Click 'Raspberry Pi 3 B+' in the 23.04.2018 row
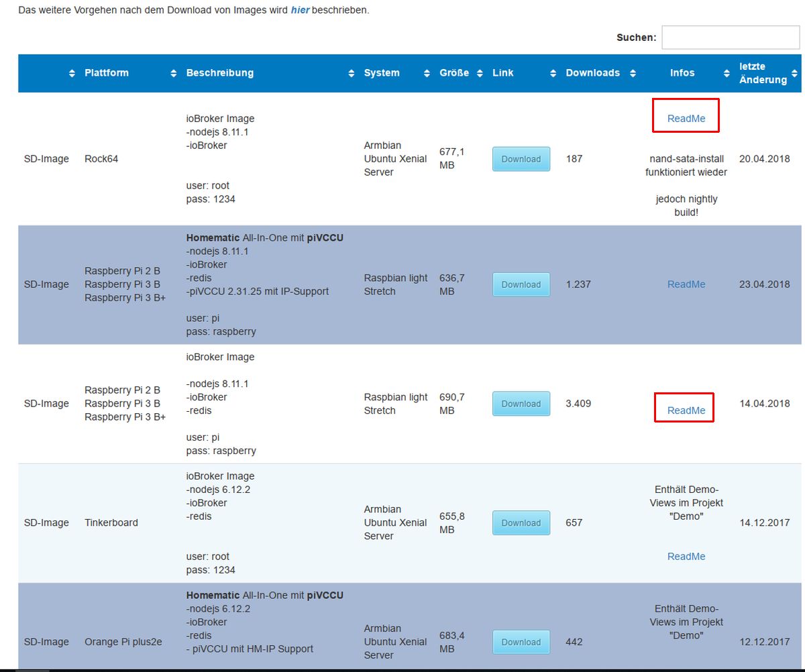This screenshot has height=672, width=805. click(x=125, y=298)
